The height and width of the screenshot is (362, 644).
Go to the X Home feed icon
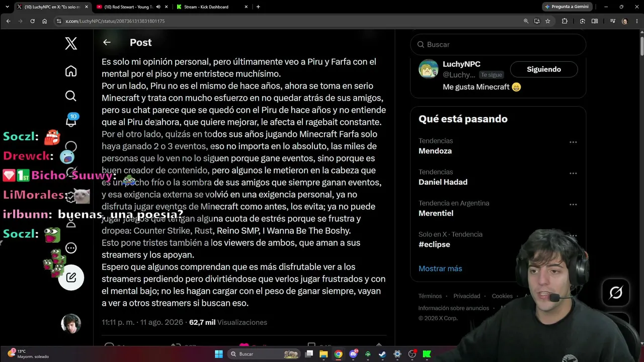[x=71, y=71]
